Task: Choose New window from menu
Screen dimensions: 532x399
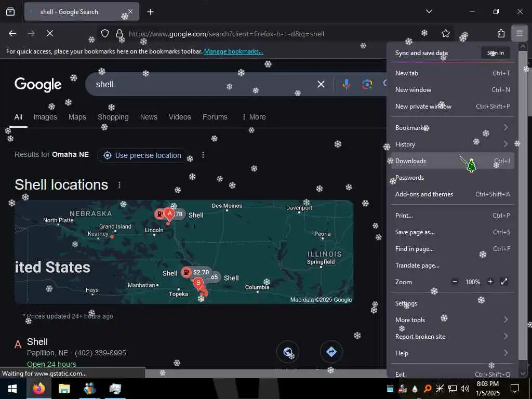Action: [x=453, y=89]
